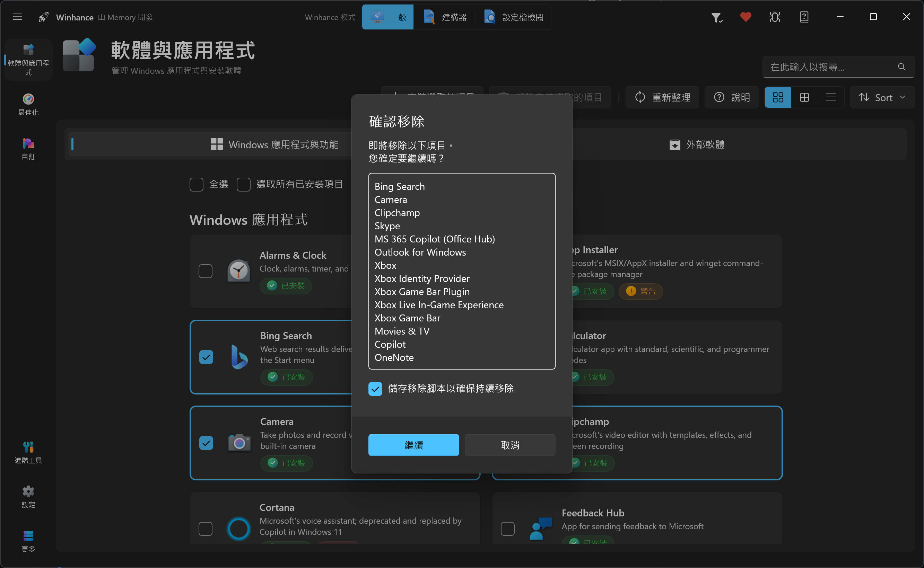
Task: Select 'Xbox Identity Provider' list entry
Action: (x=422, y=278)
